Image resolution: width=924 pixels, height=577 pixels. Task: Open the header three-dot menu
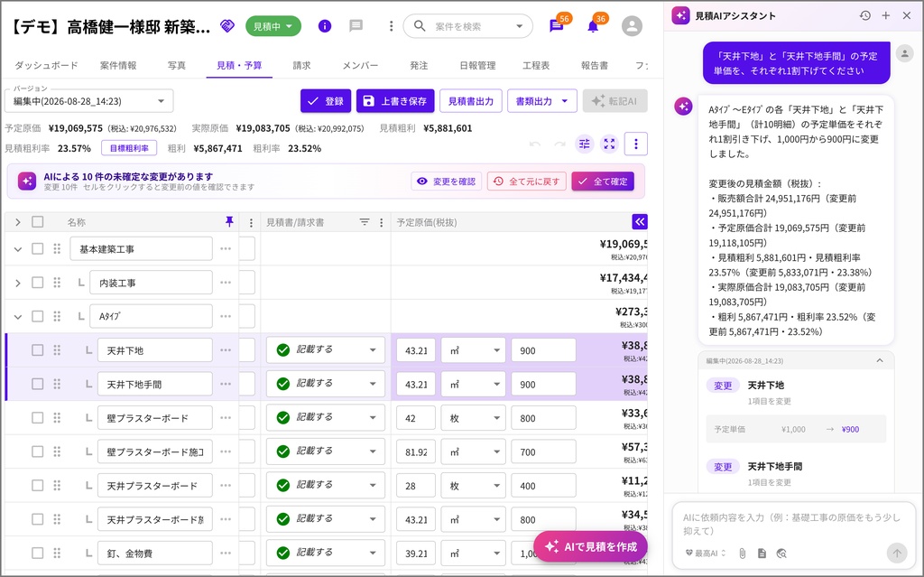coord(391,26)
